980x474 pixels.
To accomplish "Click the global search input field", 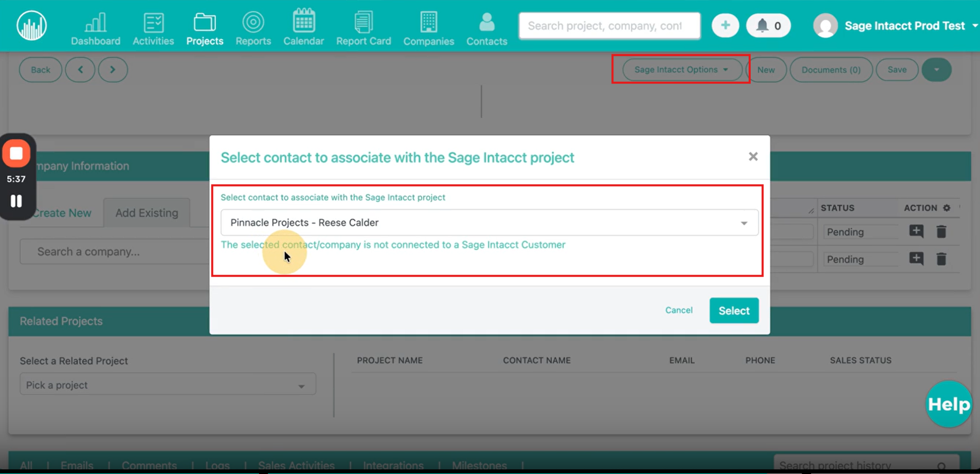I will [x=609, y=26].
